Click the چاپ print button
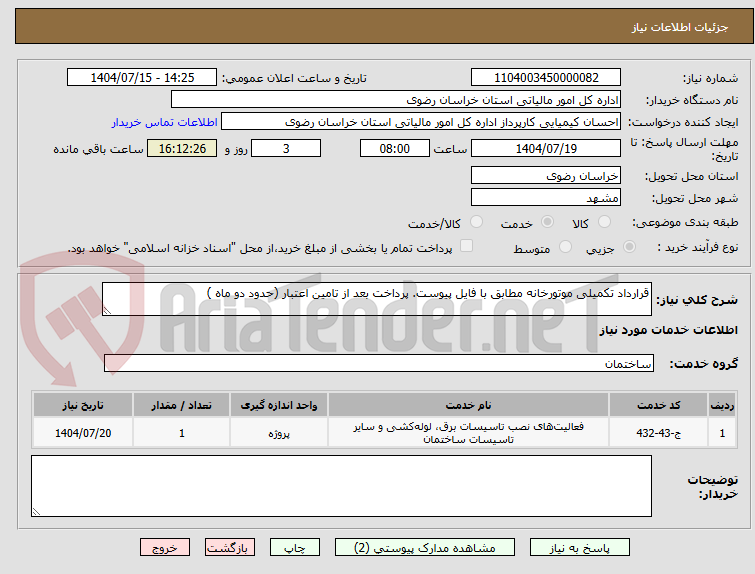The width and height of the screenshot is (755, 574). pos(295,548)
